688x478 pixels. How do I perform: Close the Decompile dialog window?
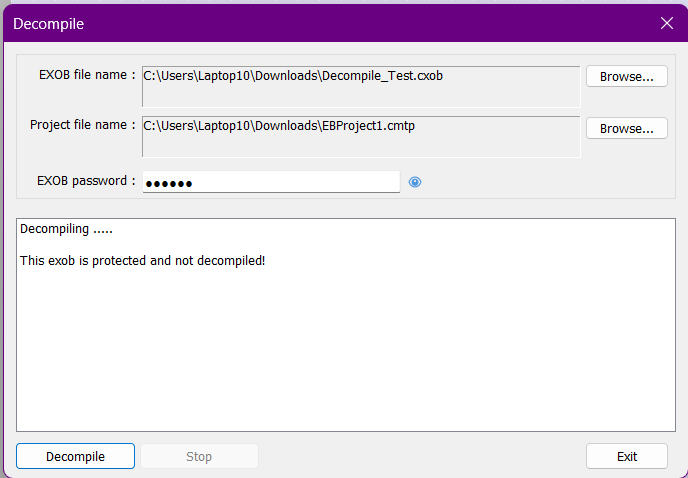pos(667,23)
